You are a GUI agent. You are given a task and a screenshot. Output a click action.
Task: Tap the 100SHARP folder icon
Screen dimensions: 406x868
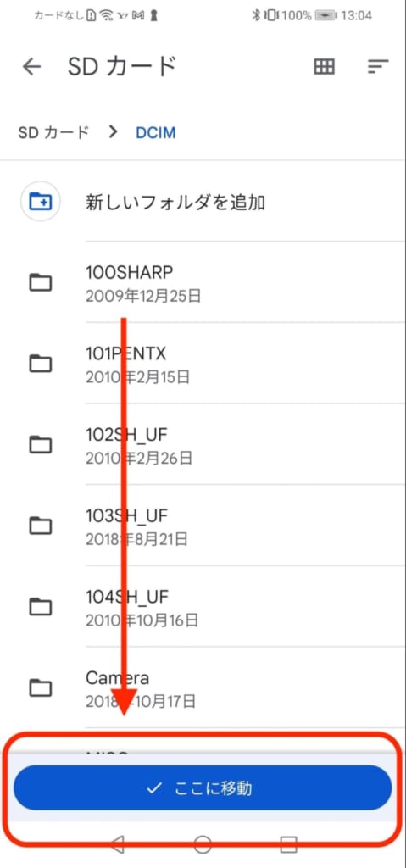(x=41, y=283)
